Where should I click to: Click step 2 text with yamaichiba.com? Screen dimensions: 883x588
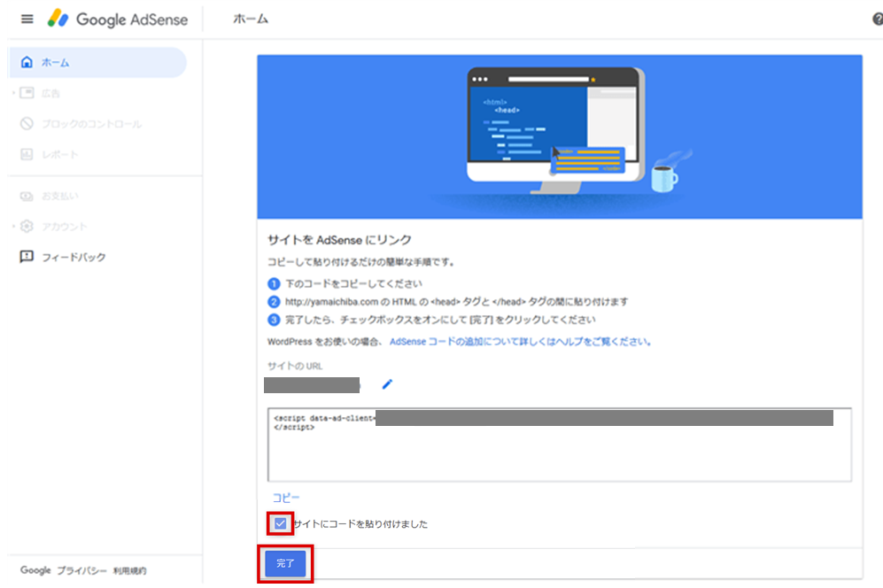point(456,302)
